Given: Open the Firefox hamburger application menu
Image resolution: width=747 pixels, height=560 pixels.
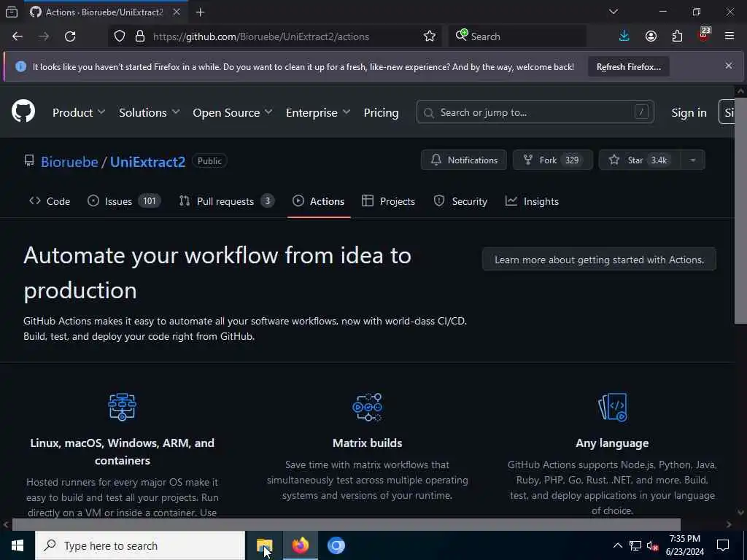Looking at the screenshot, I should [x=729, y=36].
